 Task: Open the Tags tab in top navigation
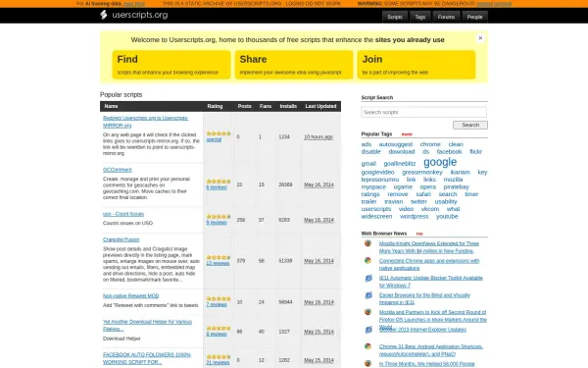420,17
